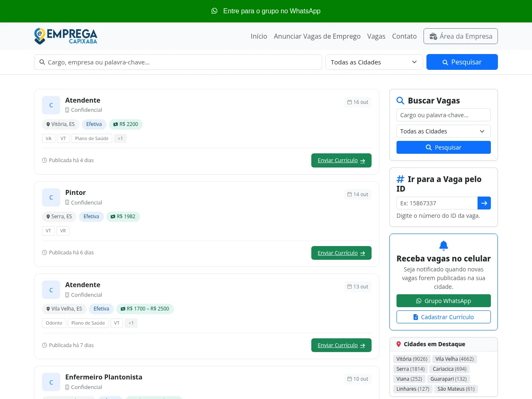Expand the +1 benefits tag on the Vitória Atendente
The image size is (532, 399).
pyautogui.click(x=120, y=138)
